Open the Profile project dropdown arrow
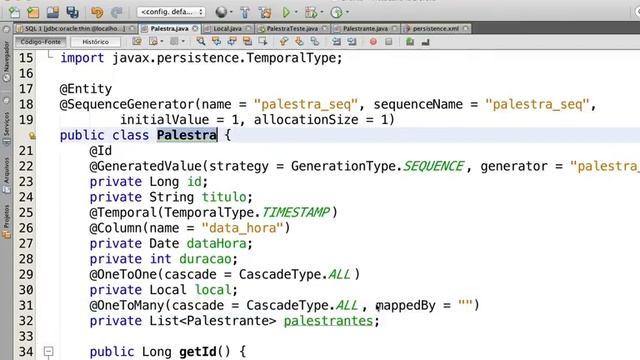Screen dimensions: 640x360 [347, 12]
